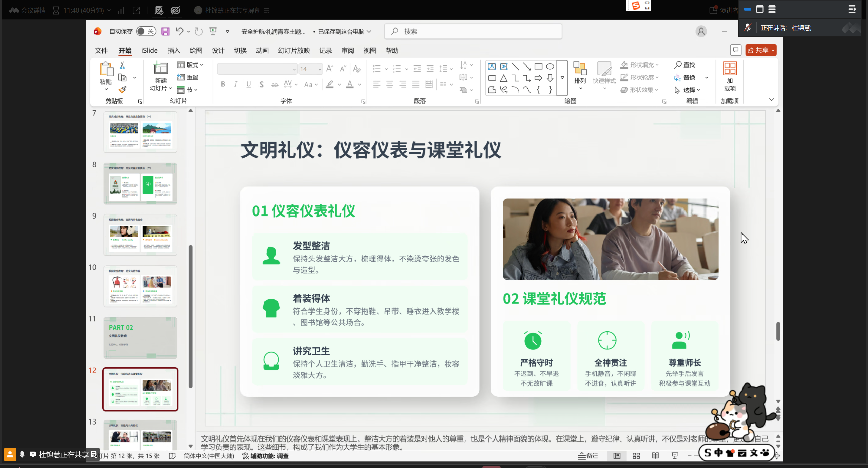Viewport: 868px width, 468px height.
Task: Open the iSlide tab
Action: click(x=149, y=50)
